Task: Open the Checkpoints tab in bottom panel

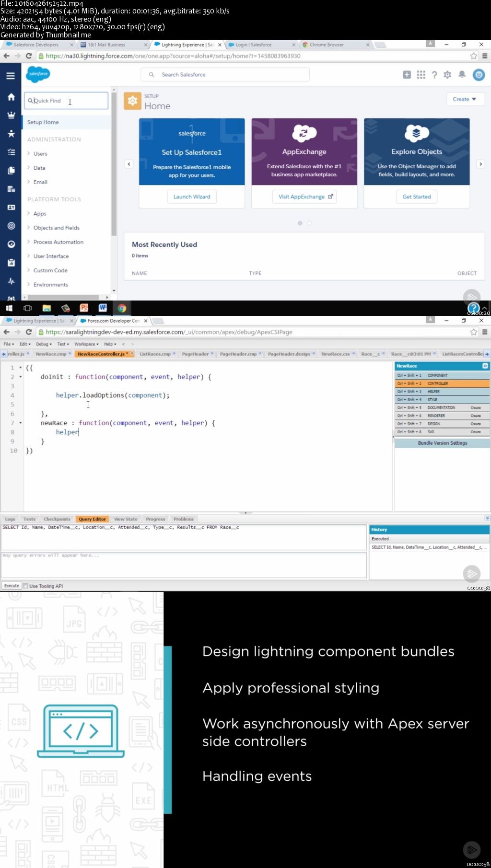Action: pos(57,519)
